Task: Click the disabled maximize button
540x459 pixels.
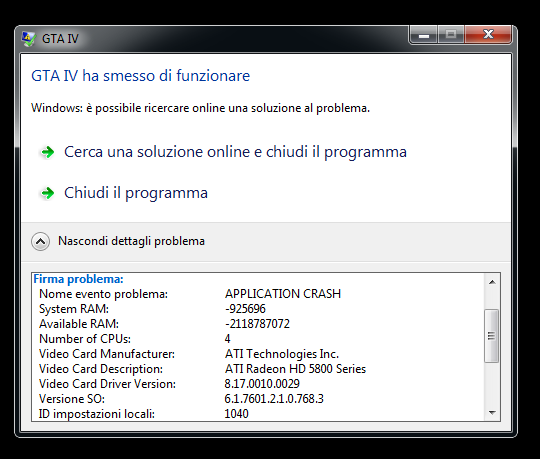Action: tap(451, 35)
